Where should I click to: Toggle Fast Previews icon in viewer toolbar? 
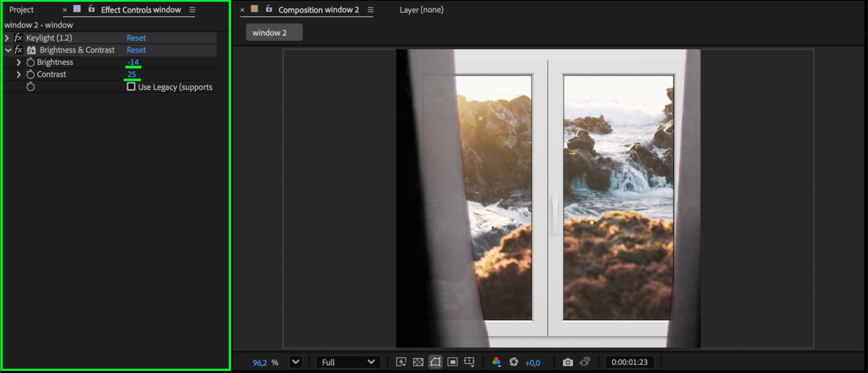click(x=401, y=362)
